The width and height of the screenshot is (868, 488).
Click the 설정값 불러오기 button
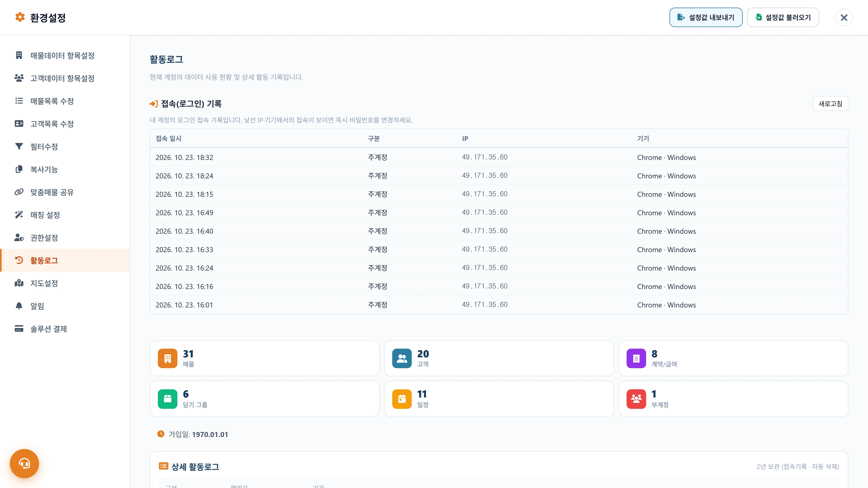click(x=783, y=17)
